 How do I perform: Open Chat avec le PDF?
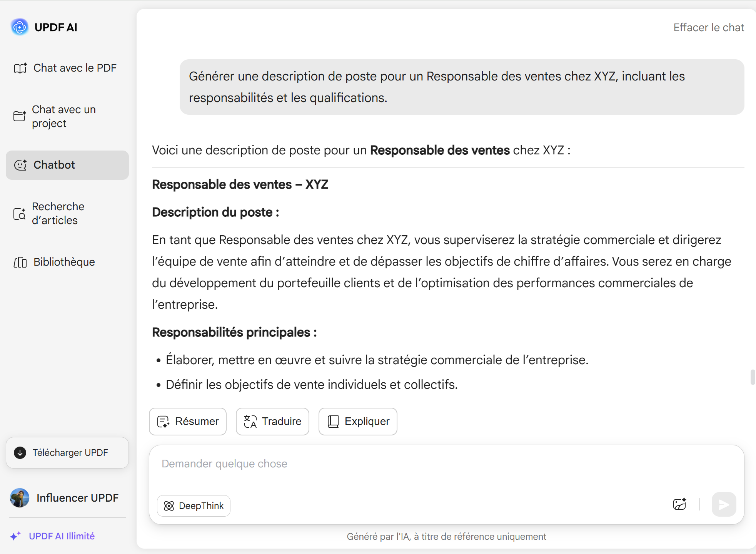(x=67, y=68)
